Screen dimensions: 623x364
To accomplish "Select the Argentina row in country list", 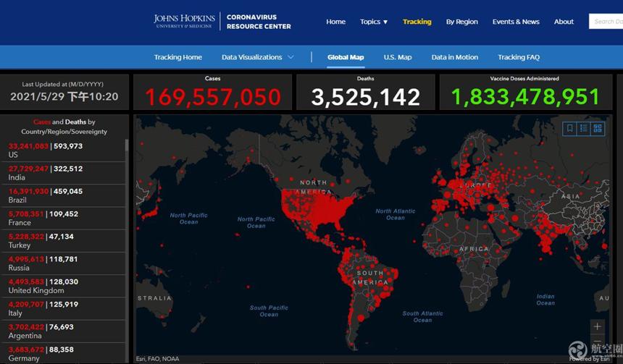I will 64,331.
